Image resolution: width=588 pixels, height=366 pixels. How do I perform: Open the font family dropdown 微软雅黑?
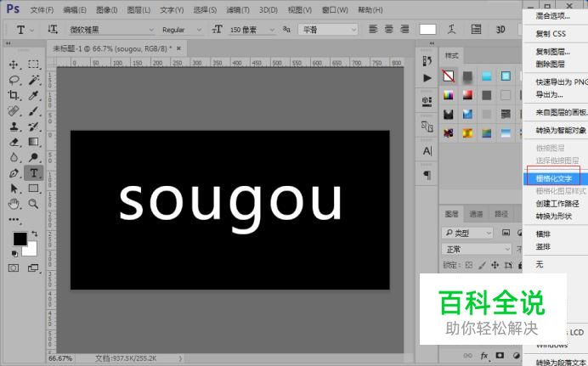pyautogui.click(x=111, y=30)
